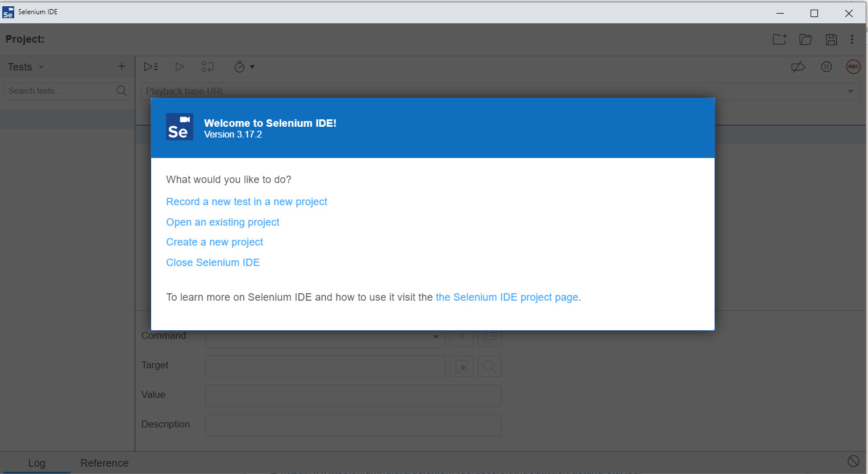Click the save project icon
868x474 pixels.
click(831, 39)
